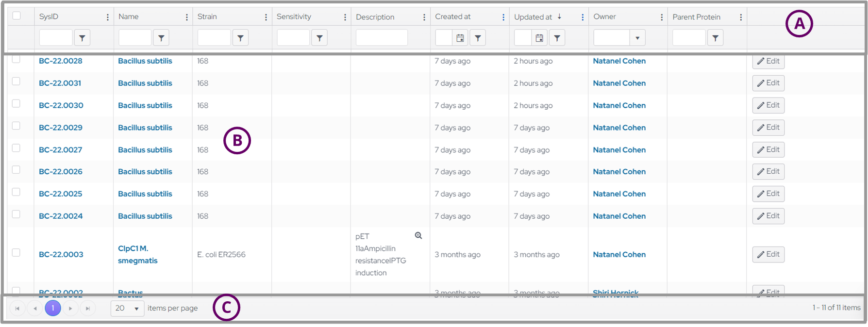Toggle the select-all checkbox in header
Screen dimensions: 868x327
[17, 16]
